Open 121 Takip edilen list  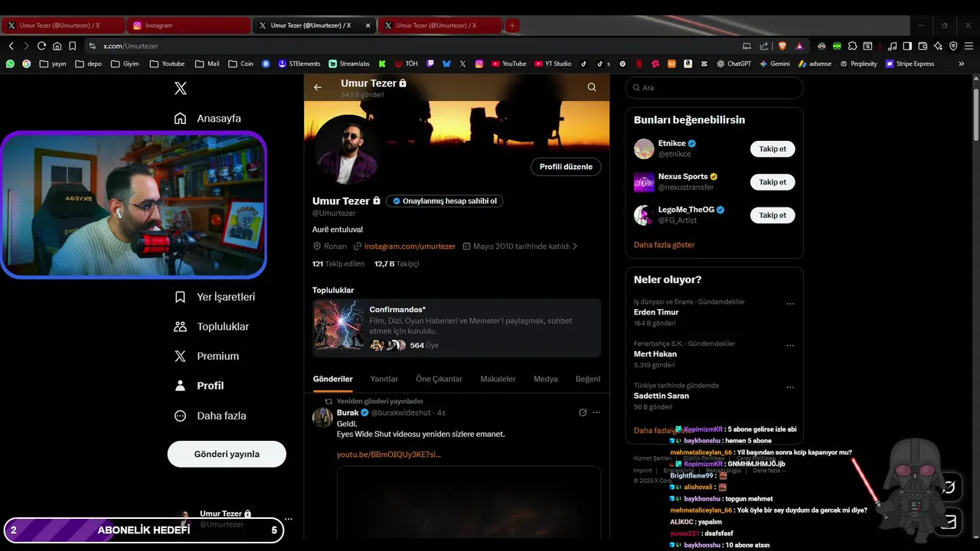[338, 263]
